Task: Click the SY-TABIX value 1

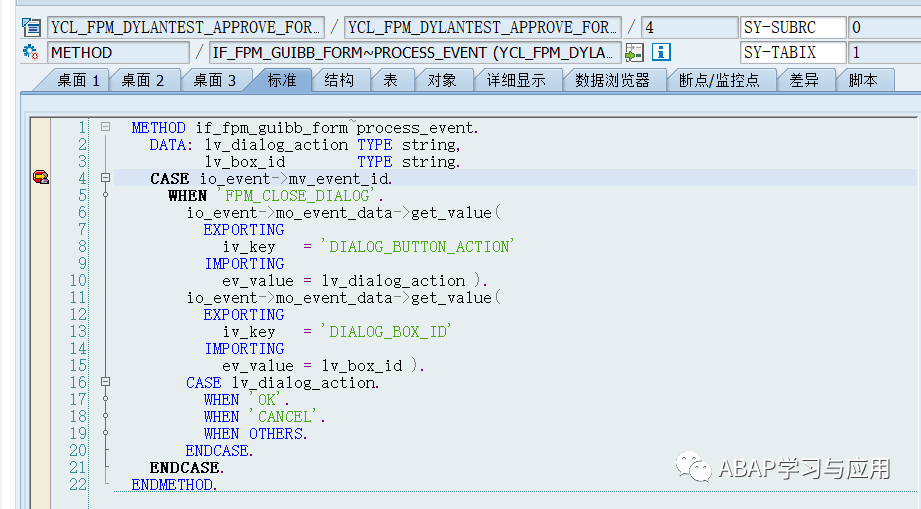Action: [884, 52]
